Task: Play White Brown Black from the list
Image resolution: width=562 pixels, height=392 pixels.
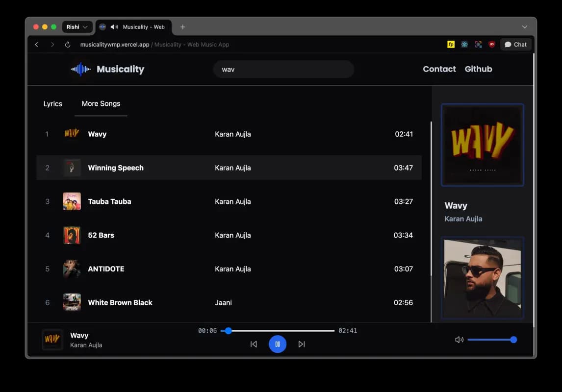Action: [x=229, y=302]
